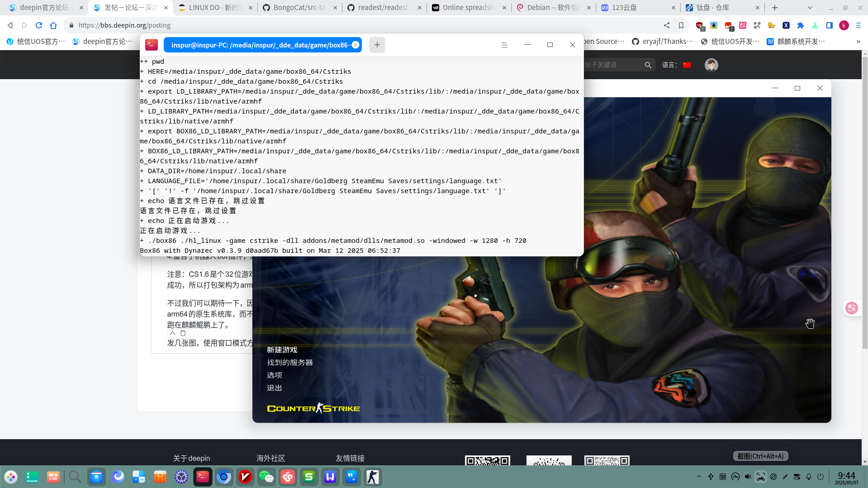Image resolution: width=868 pixels, height=488 pixels.
Task: Click 退出 in the Counter-Strike menu
Action: click(274, 388)
